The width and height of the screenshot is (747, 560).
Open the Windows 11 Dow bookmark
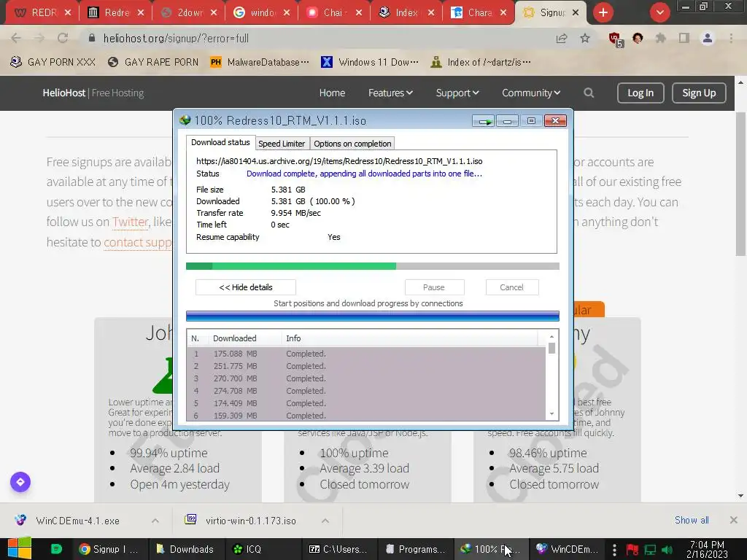pos(370,62)
